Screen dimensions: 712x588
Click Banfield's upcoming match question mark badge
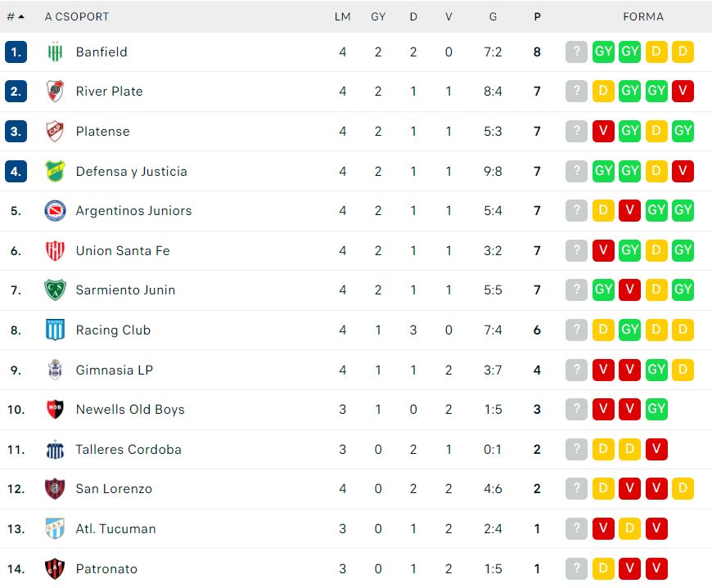[x=576, y=52]
